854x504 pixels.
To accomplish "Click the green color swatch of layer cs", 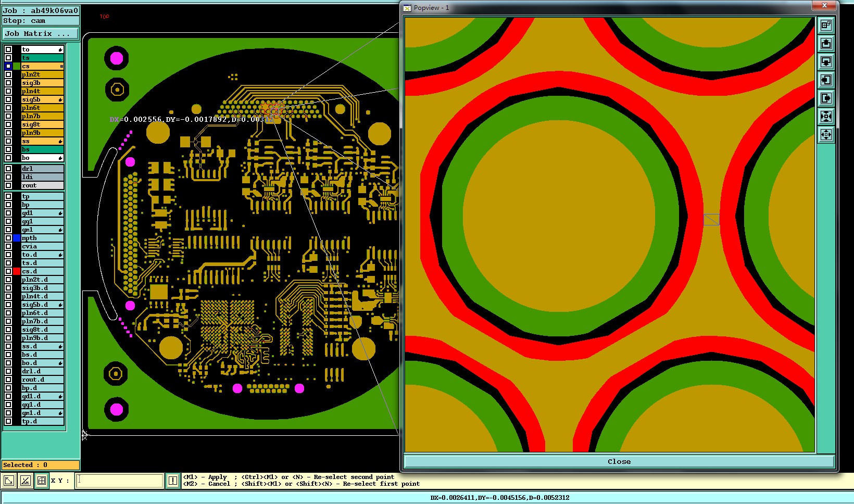I will (x=17, y=66).
